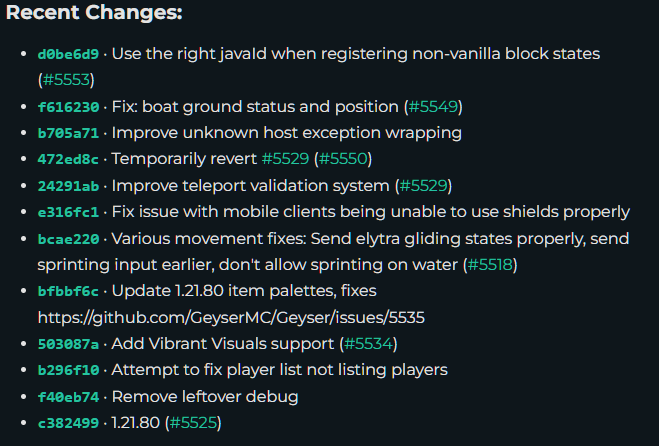Follow the #5525 pull request link
Viewport: 659px width, 446px height.
click(x=193, y=423)
